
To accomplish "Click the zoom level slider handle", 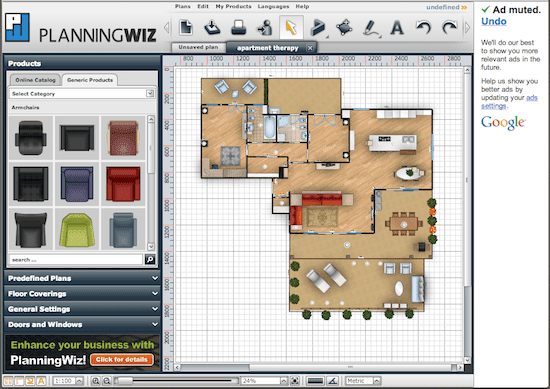I will pyautogui.click(x=125, y=381).
